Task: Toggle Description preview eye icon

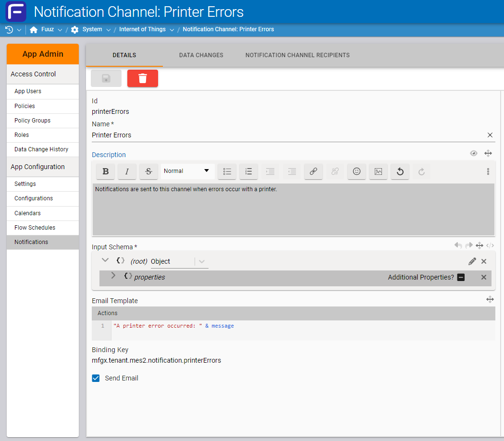Action: coord(474,153)
